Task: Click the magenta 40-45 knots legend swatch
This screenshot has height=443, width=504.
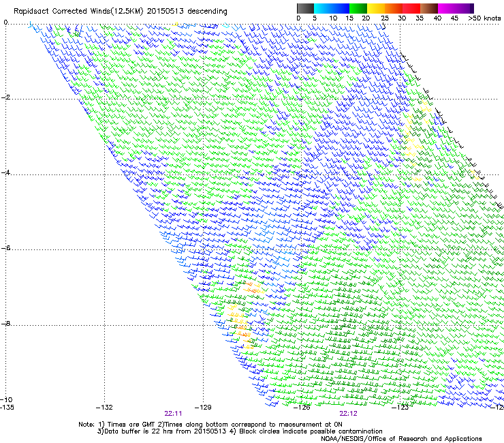Action: pos(447,8)
